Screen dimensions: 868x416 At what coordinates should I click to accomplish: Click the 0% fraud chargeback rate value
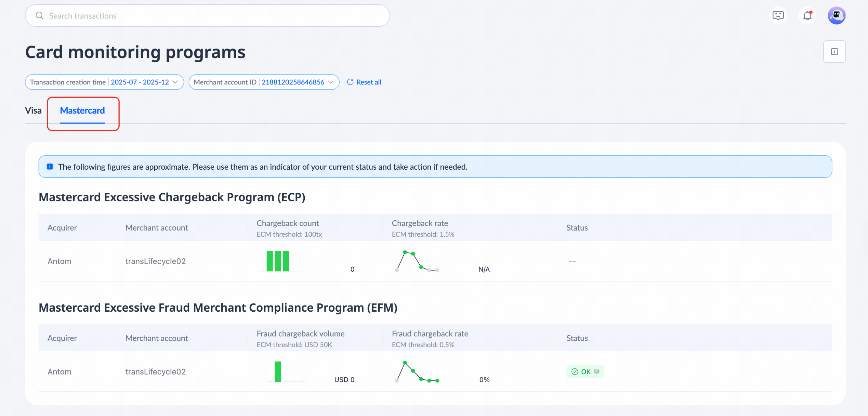[485, 380]
